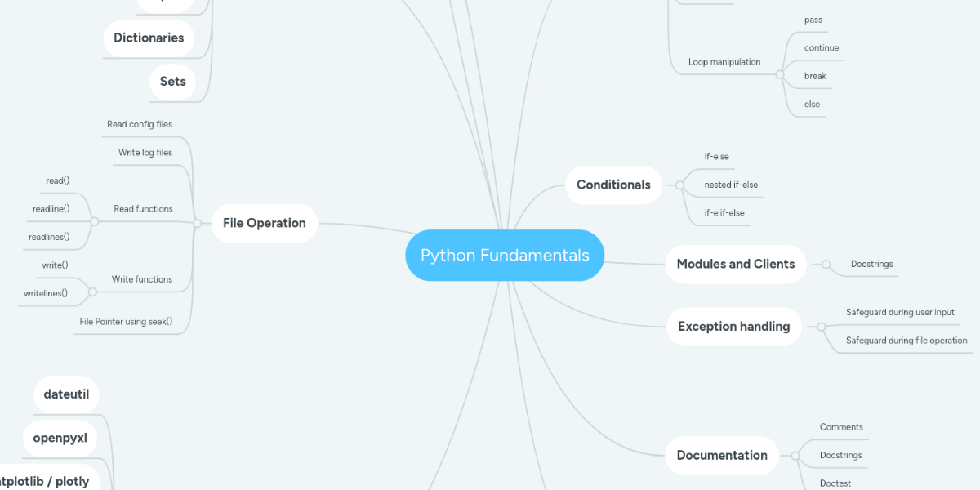Viewport: 980px width, 490px height.
Task: Select the central Python Fundamentals node
Action: pyautogui.click(x=505, y=256)
